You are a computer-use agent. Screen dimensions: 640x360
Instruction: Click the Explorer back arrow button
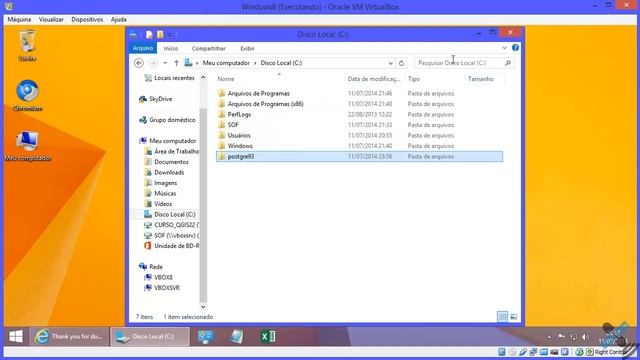[x=139, y=63]
